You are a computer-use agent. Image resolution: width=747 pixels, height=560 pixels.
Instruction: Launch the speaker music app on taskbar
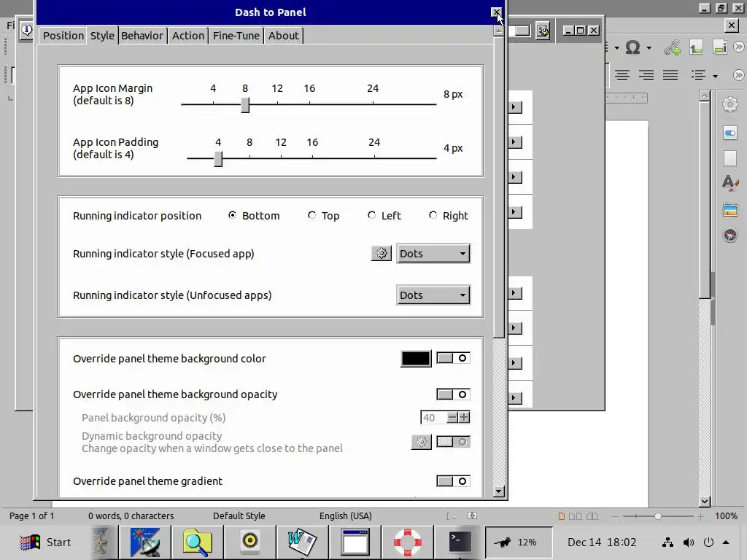coord(250,542)
